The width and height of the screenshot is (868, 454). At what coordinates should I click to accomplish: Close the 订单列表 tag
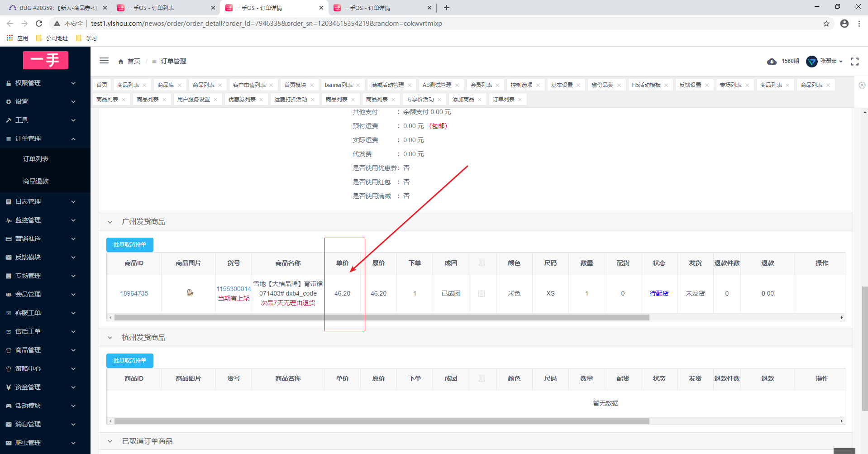pos(520,100)
